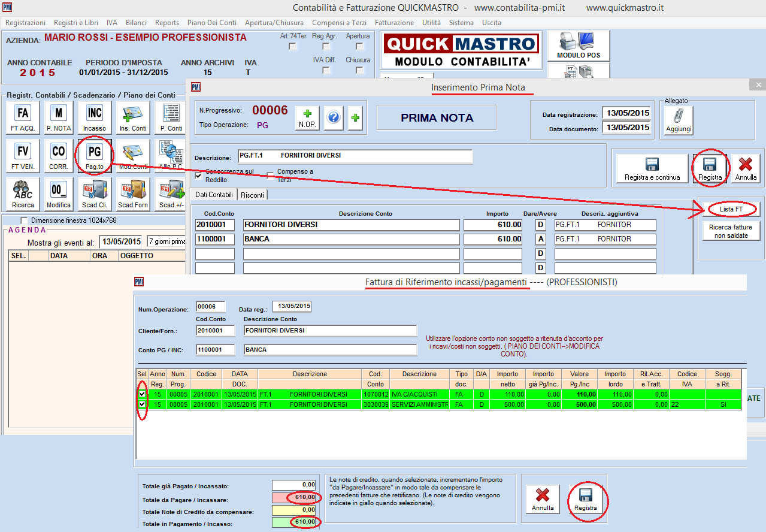Open the Reports menu

click(167, 22)
